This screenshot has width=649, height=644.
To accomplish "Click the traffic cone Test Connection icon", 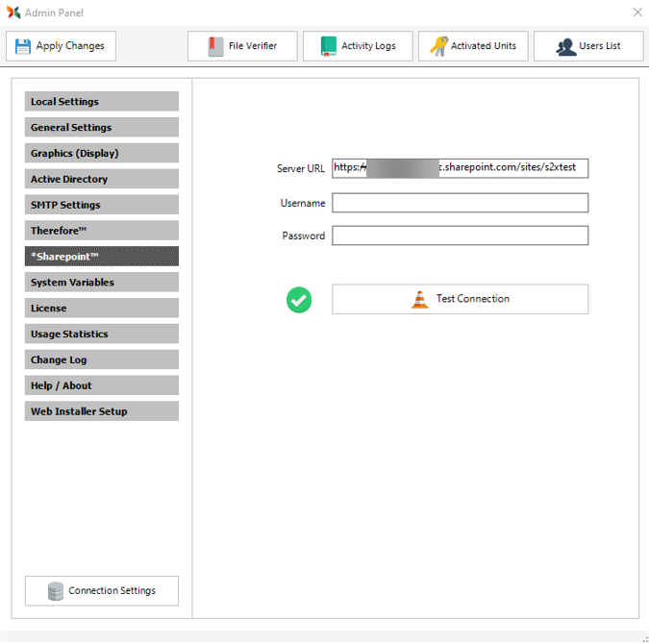I will click(x=420, y=299).
